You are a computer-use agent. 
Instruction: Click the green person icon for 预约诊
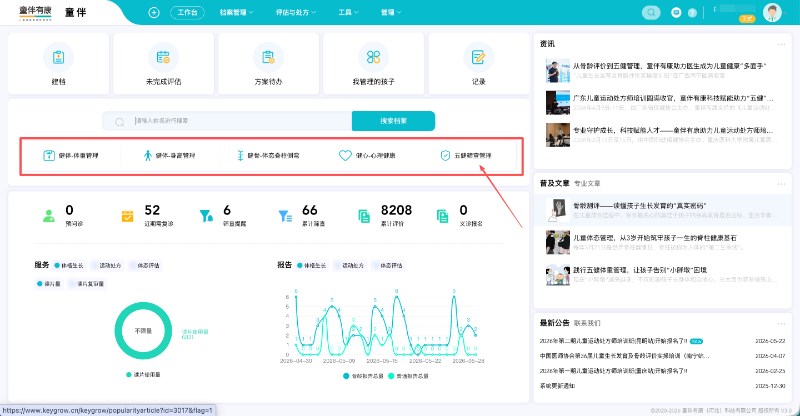click(x=49, y=216)
